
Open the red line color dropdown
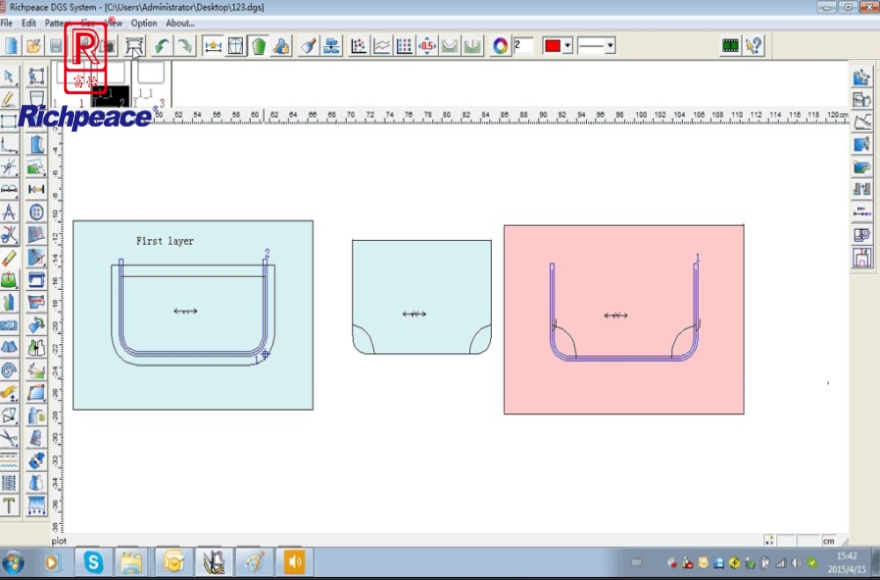(x=567, y=46)
